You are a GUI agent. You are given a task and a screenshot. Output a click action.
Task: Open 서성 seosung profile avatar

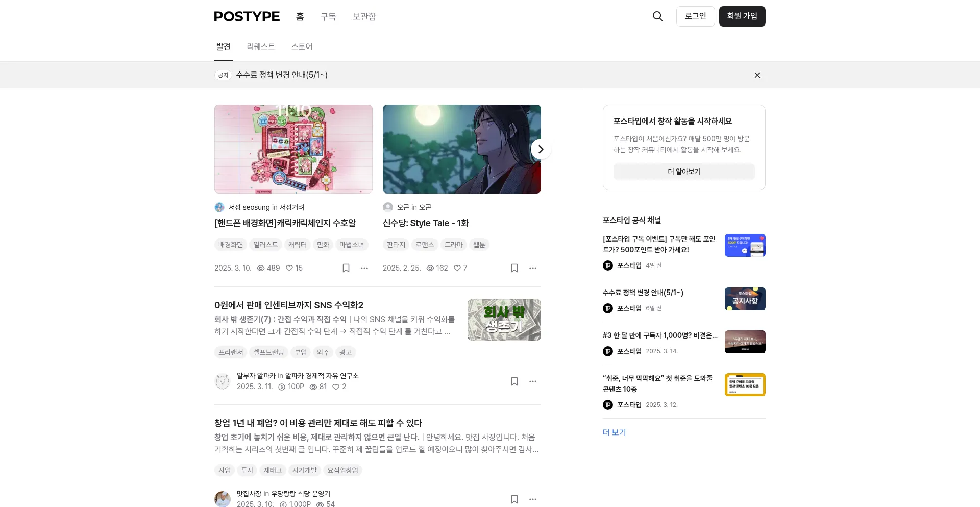(x=219, y=207)
